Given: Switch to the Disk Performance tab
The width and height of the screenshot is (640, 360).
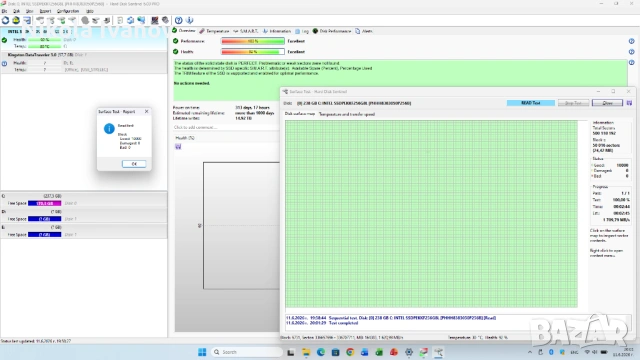Looking at the screenshot, I should 332,31.
